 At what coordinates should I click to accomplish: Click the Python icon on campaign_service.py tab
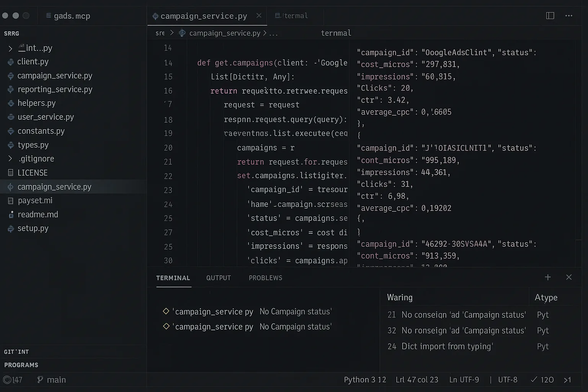[155, 16]
